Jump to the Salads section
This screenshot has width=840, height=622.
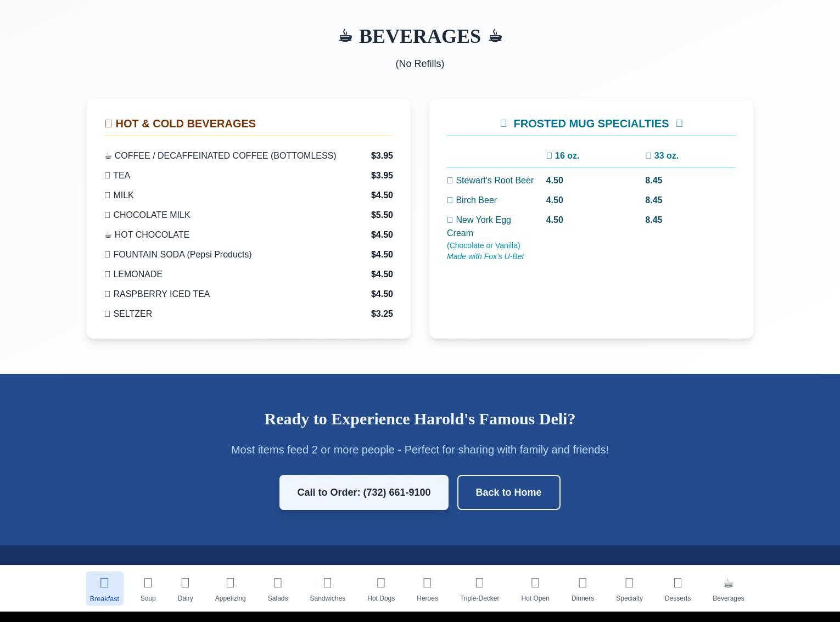[277, 589]
